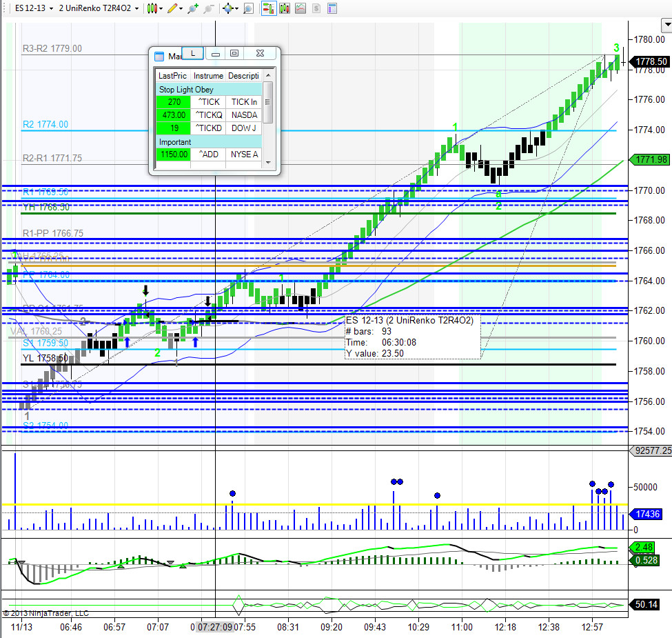
Task: Click the 1150.00 last price cell
Action: 174,154
